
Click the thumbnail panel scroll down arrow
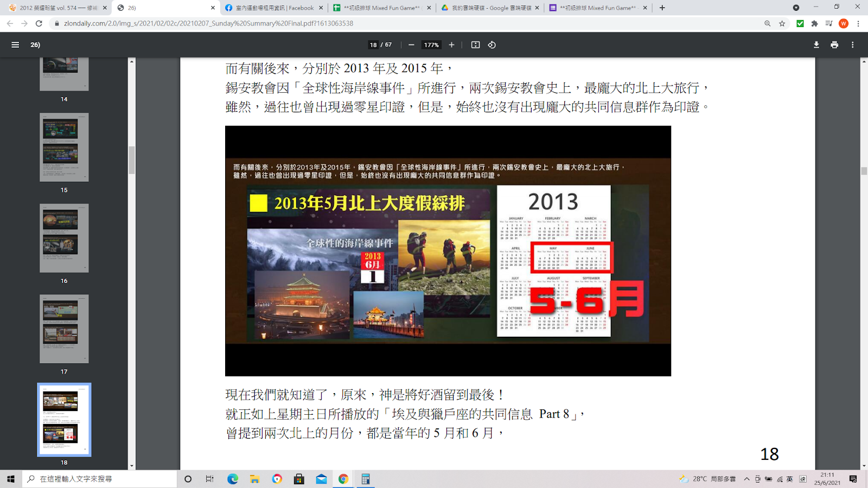click(131, 466)
